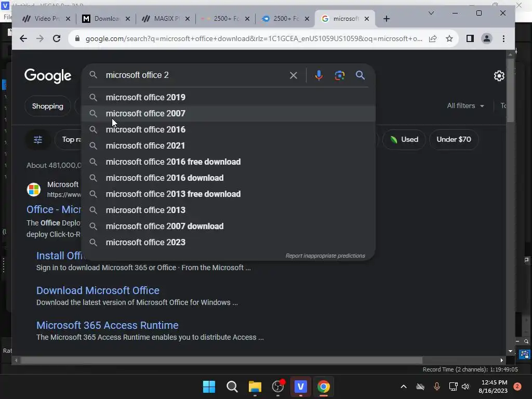Choose microsoft office 2016 free download
This screenshot has height=399, width=532.
(x=229, y=162)
